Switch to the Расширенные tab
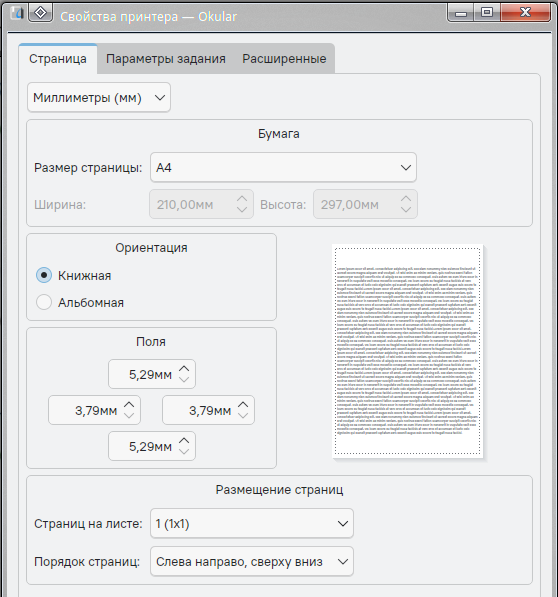 tap(284, 59)
